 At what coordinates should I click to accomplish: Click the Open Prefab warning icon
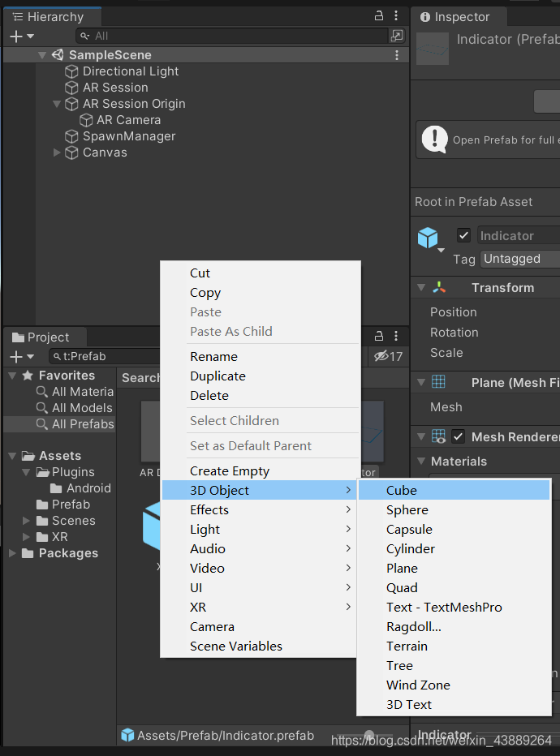click(x=434, y=140)
